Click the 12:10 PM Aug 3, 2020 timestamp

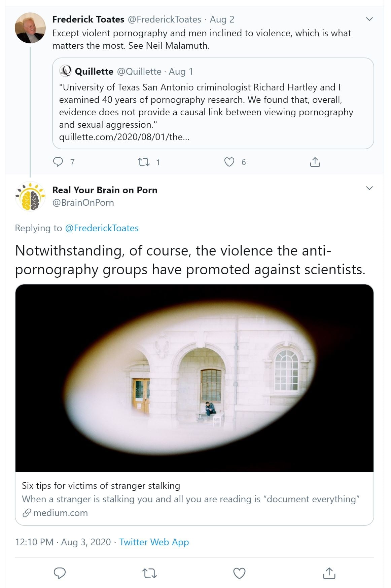click(x=63, y=542)
